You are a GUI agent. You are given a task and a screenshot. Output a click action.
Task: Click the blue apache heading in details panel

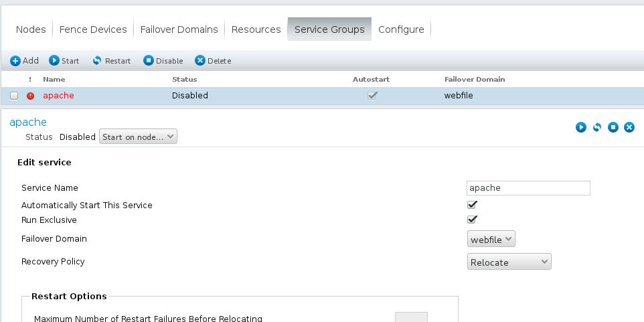click(28, 123)
